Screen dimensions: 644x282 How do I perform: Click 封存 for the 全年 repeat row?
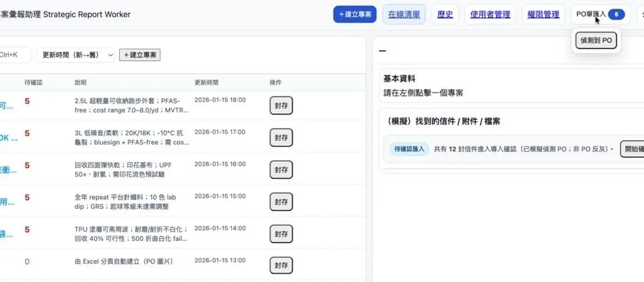coord(281,202)
